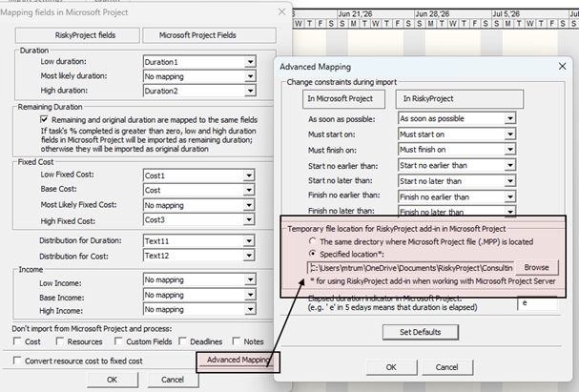Image resolution: width=579 pixels, height=392 pixels.
Task: Open the High Fixed Cost dropdown showing Cost3
Action: (x=199, y=219)
